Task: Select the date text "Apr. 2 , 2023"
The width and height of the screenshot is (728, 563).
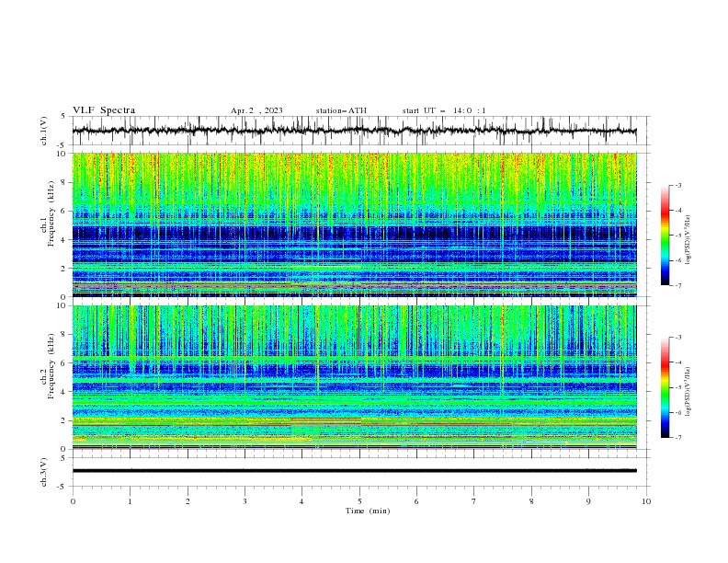Action: [256, 110]
